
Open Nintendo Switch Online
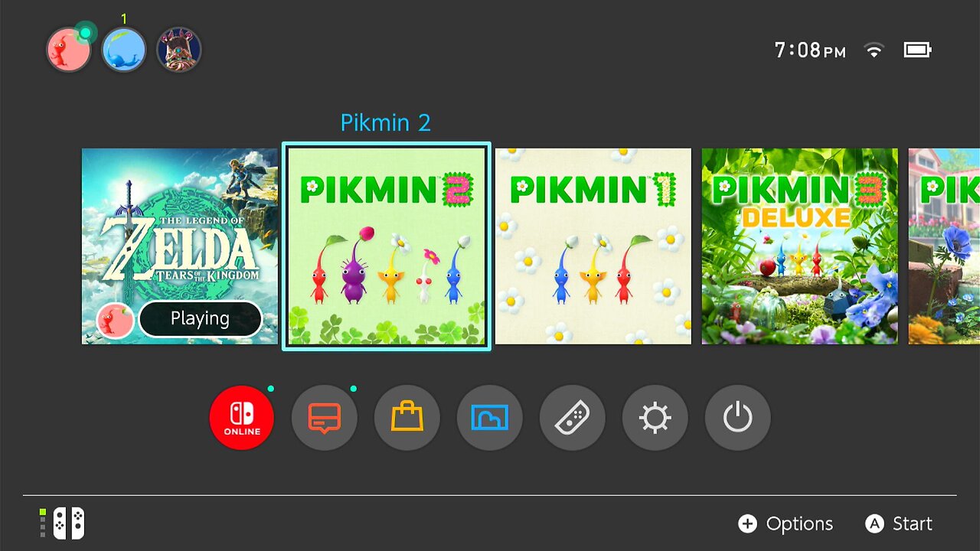pos(241,418)
